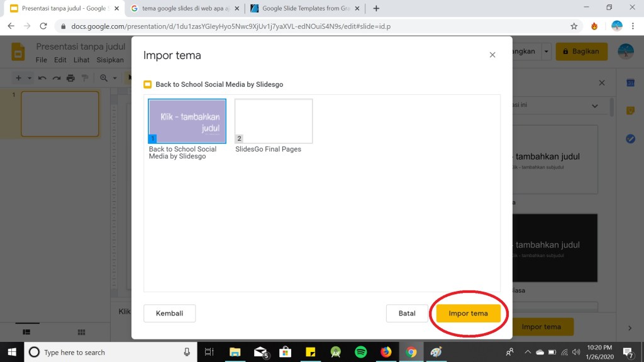Image resolution: width=644 pixels, height=362 pixels.
Task: Open the present options dropdown arrow
Action: (x=546, y=52)
